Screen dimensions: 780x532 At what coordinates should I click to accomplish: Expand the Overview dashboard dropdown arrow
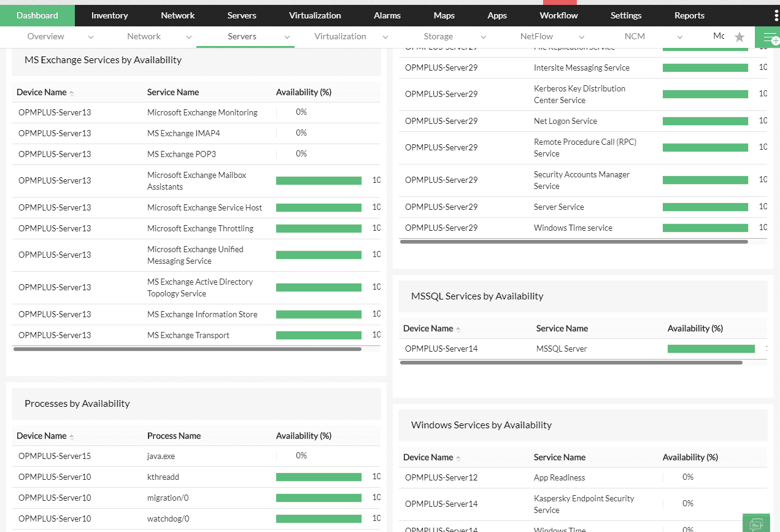coord(91,37)
